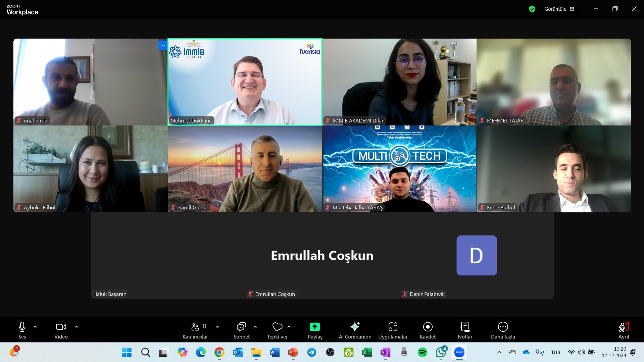Click Deniz Palabıyık's D avatar
The image size is (644, 362).
pyautogui.click(x=477, y=255)
